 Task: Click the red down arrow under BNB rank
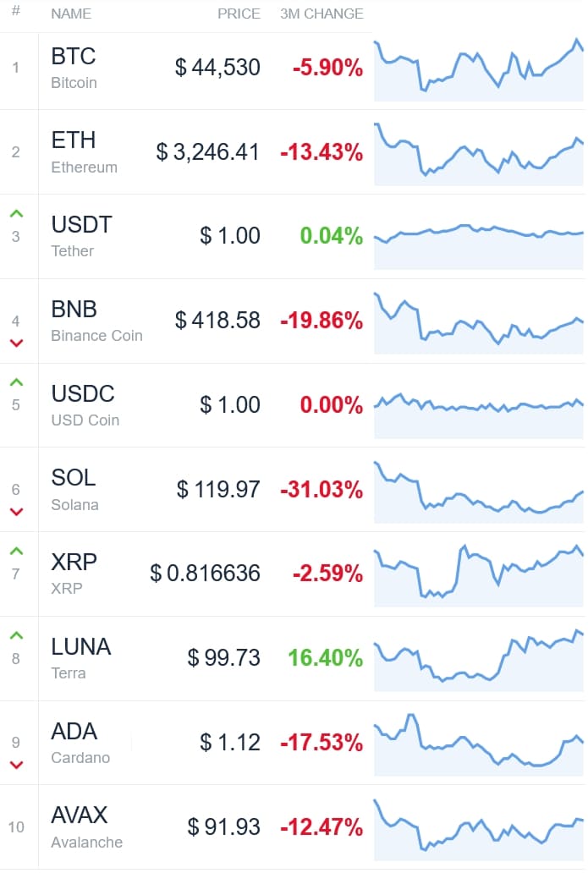tap(17, 343)
